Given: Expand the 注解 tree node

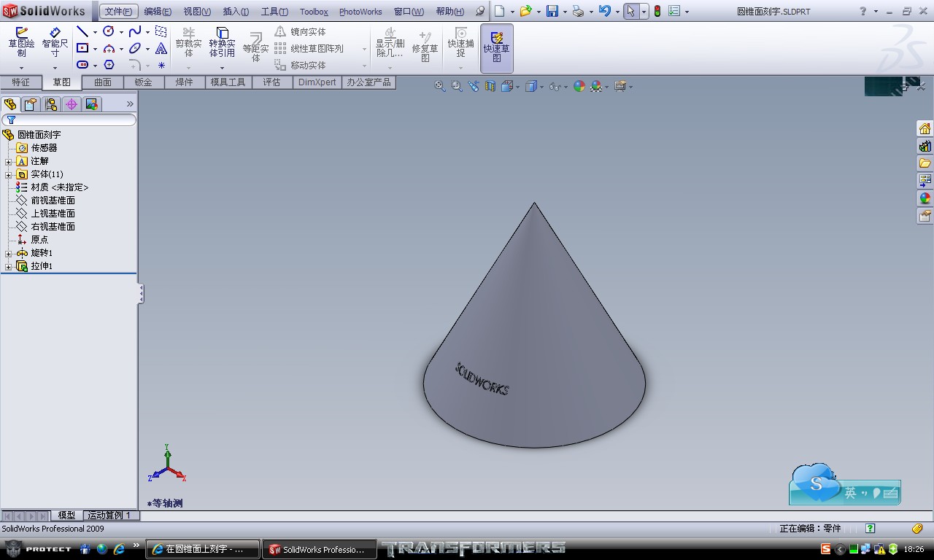Looking at the screenshot, I should 9,161.
